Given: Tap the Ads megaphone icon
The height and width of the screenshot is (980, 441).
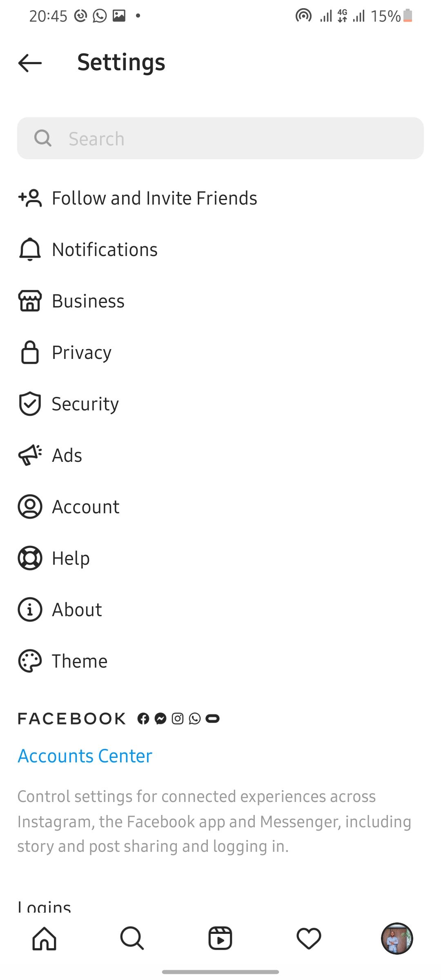Looking at the screenshot, I should click(30, 455).
